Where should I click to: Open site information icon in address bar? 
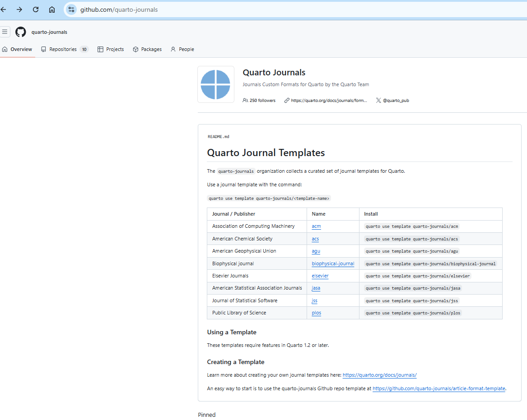pos(71,9)
